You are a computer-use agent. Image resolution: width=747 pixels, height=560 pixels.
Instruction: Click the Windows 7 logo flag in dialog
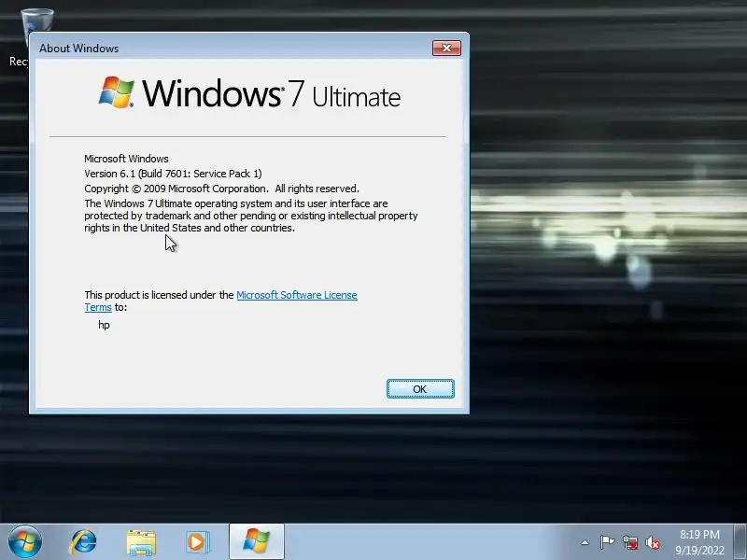(116, 91)
